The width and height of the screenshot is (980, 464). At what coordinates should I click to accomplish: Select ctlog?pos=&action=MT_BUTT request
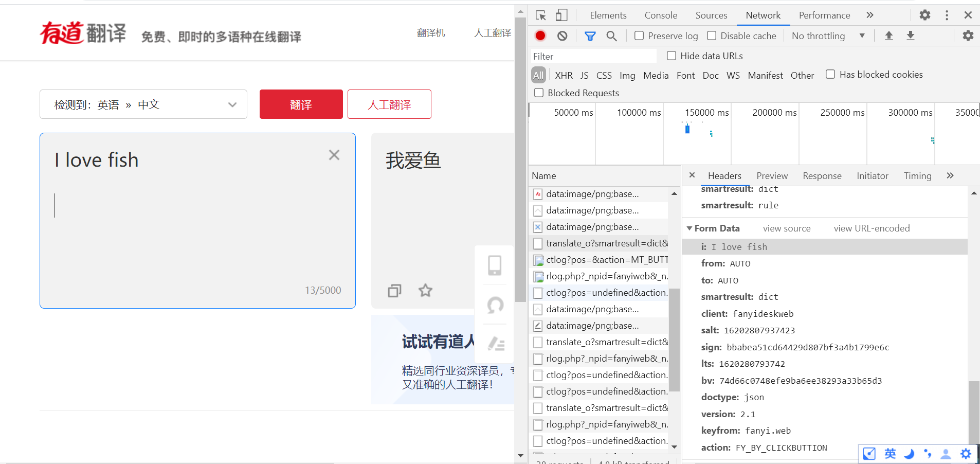600,259
